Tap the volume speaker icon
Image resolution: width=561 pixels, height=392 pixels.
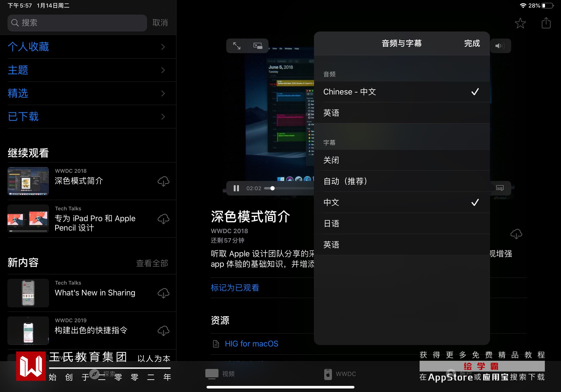point(499,46)
